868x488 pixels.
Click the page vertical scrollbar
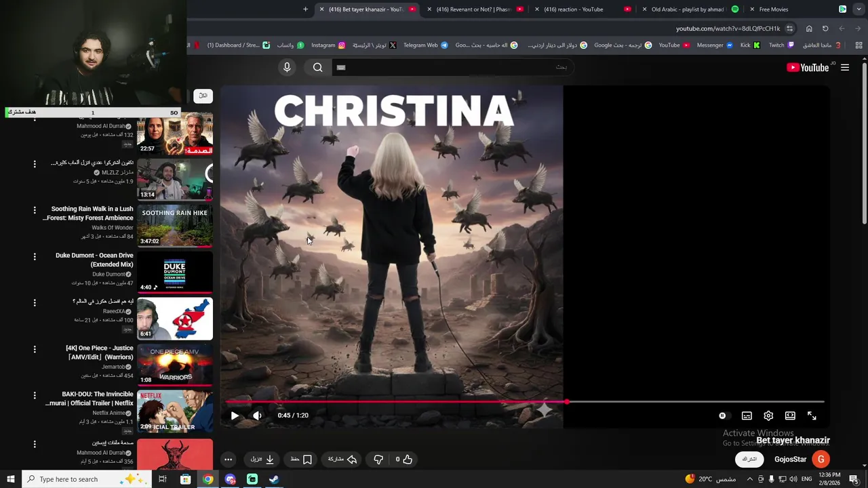click(x=864, y=142)
